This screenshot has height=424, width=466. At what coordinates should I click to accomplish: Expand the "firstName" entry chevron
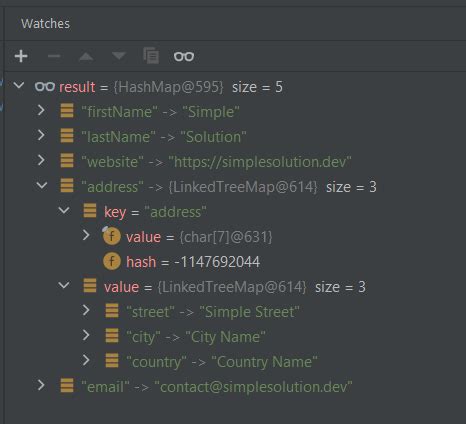pyautogui.click(x=41, y=110)
